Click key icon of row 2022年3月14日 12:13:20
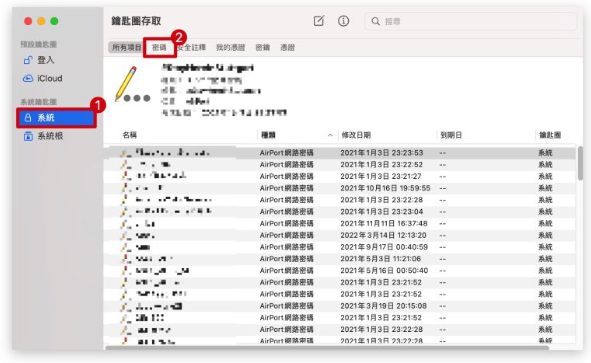 click(x=126, y=235)
